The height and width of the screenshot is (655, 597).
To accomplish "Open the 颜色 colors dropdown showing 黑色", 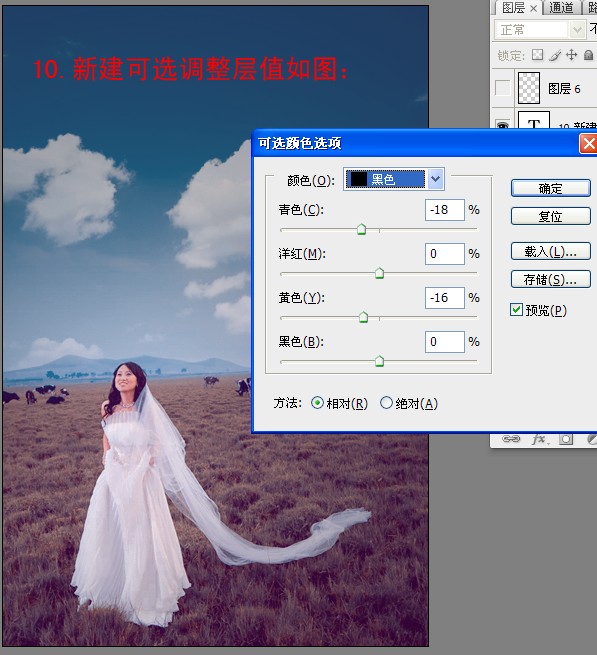I will coord(393,179).
